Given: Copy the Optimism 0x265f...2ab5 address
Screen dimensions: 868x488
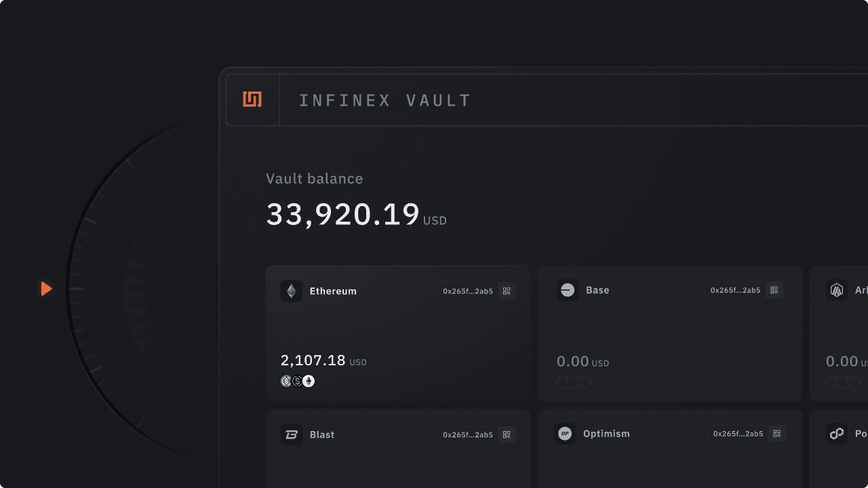Looking at the screenshot, I should 738,434.
